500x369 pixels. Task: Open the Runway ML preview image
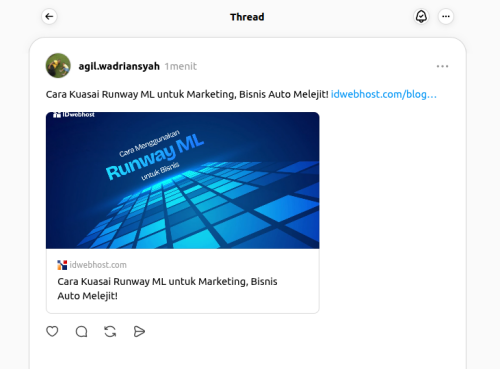coord(183,180)
